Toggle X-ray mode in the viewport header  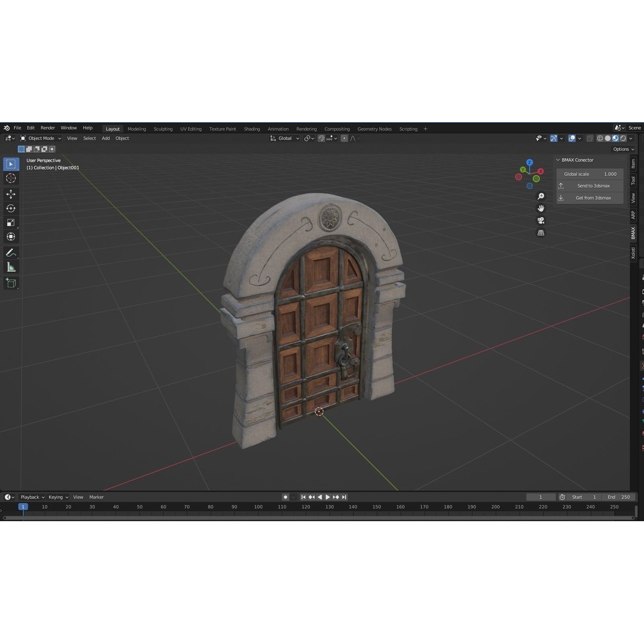590,138
